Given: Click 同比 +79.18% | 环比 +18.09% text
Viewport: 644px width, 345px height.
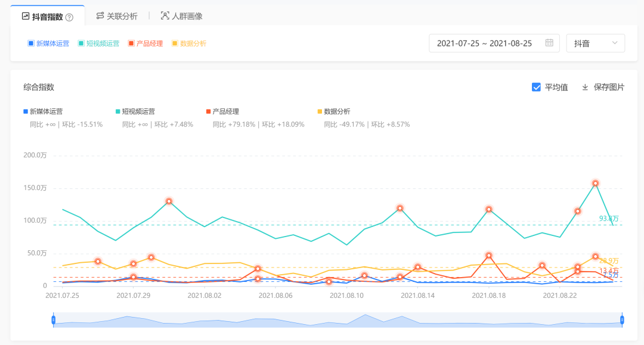Looking at the screenshot, I should tap(258, 125).
